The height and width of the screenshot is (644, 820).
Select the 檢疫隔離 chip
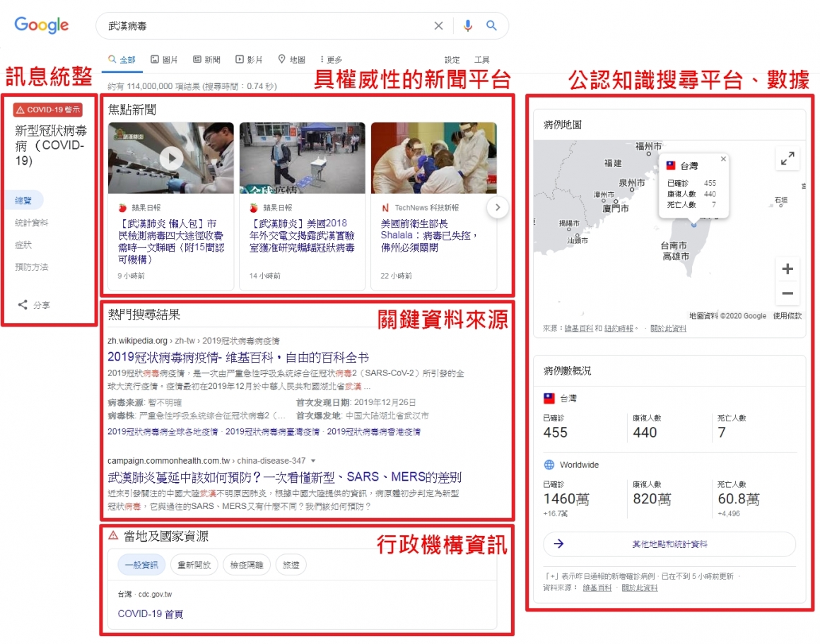click(247, 565)
